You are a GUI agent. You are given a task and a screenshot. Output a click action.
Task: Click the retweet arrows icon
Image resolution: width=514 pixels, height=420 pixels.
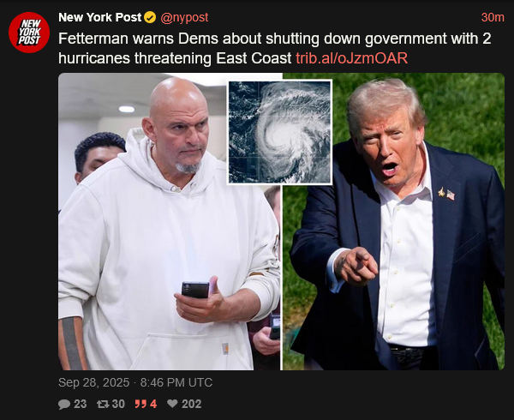(103, 404)
